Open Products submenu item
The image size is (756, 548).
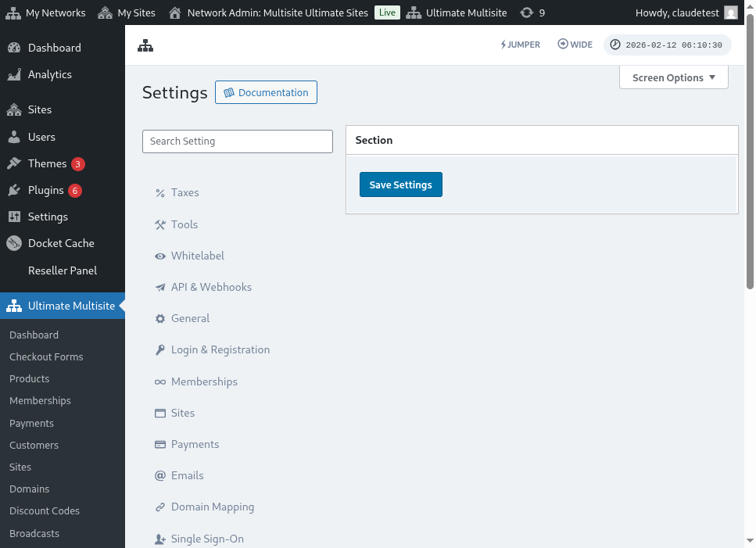tap(30, 379)
